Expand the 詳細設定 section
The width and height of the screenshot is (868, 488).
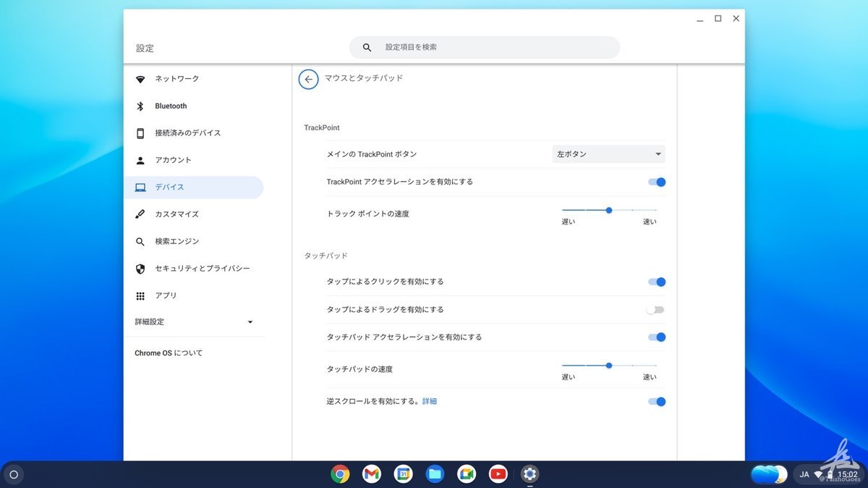[x=194, y=322]
